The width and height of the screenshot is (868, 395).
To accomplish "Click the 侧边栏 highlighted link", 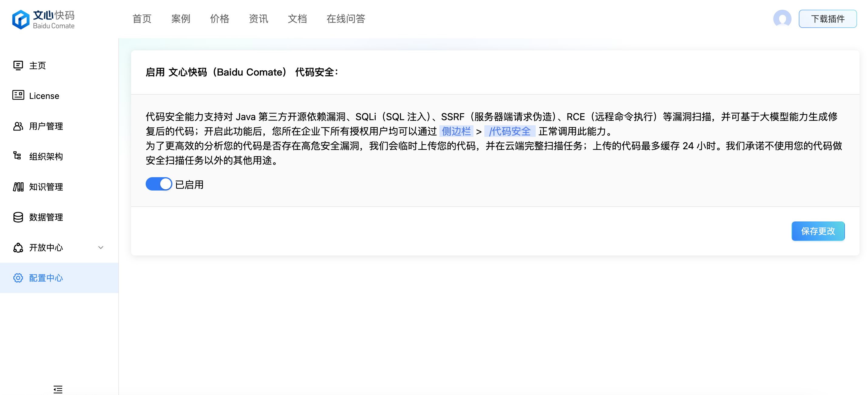I will (456, 131).
